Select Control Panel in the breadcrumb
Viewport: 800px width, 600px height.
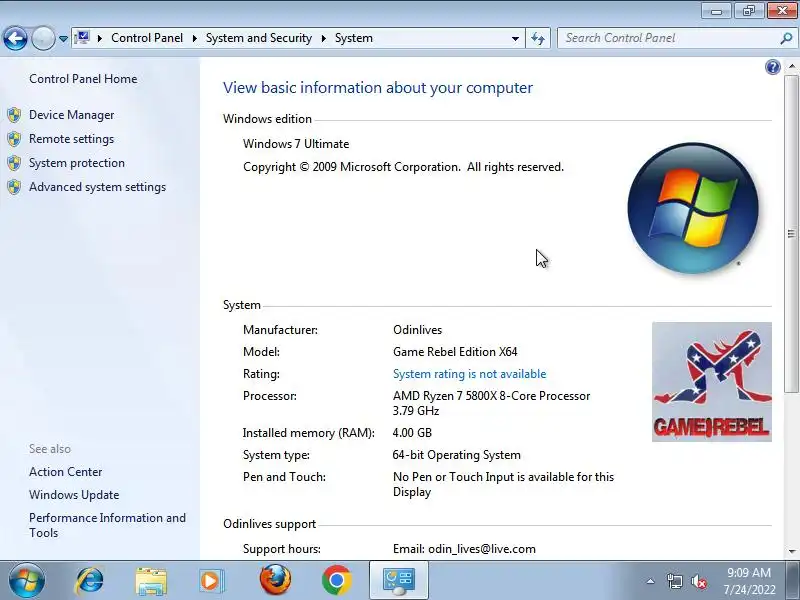(x=147, y=38)
